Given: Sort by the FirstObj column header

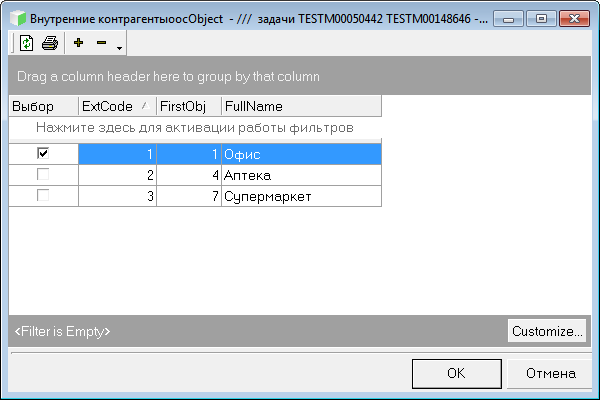Looking at the screenshot, I should pos(189,106).
